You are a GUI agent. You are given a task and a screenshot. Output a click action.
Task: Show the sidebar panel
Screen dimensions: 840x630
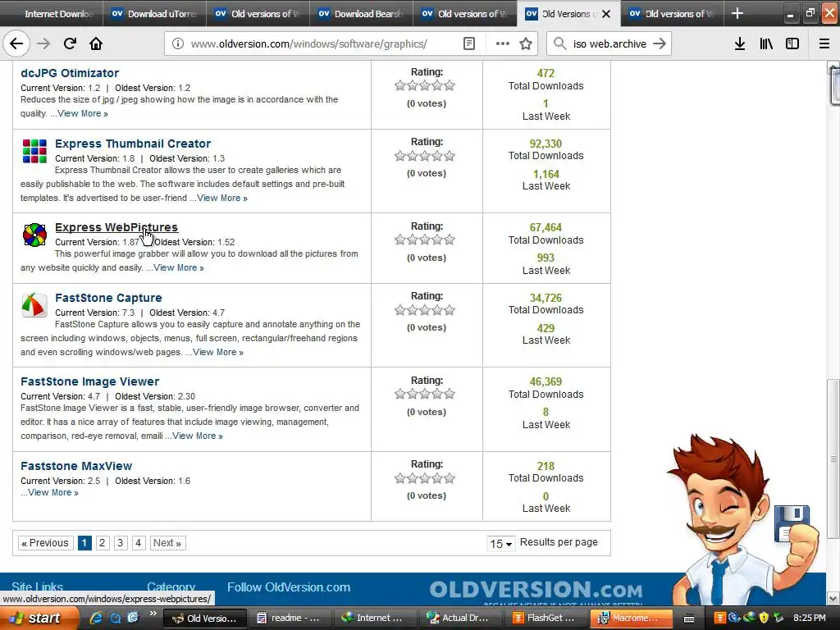pos(792,43)
